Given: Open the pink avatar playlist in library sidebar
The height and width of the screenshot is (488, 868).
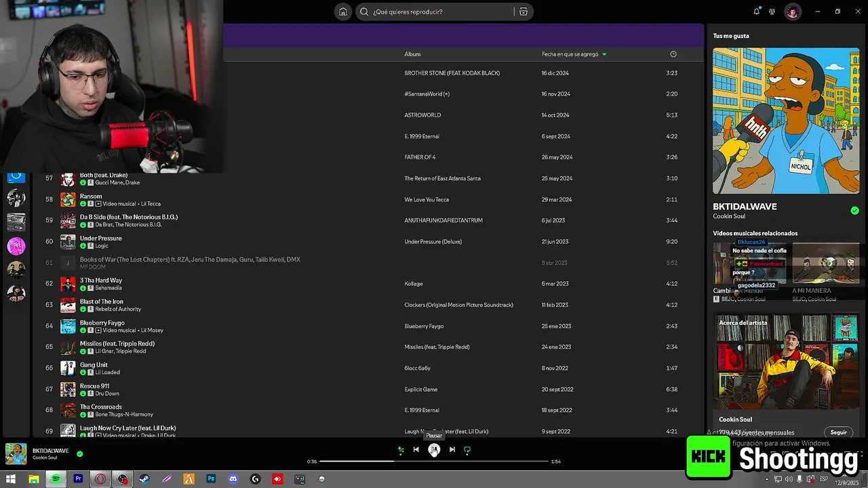Looking at the screenshot, I should 16,245.
